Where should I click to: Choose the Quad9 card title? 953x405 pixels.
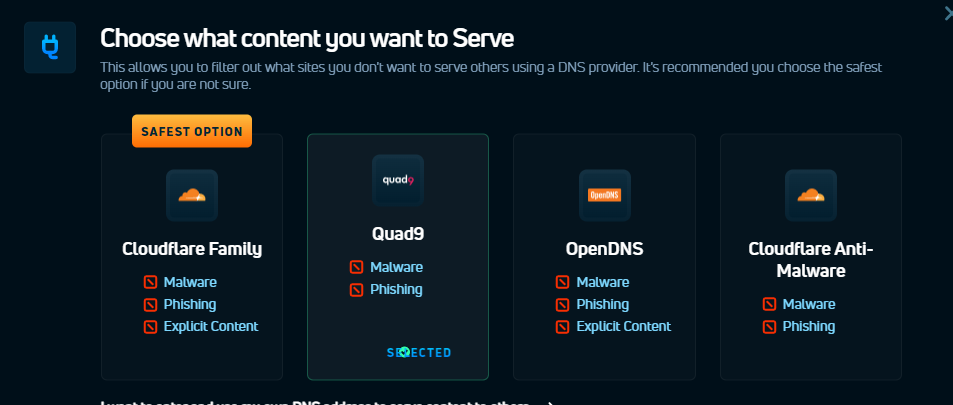(x=398, y=234)
